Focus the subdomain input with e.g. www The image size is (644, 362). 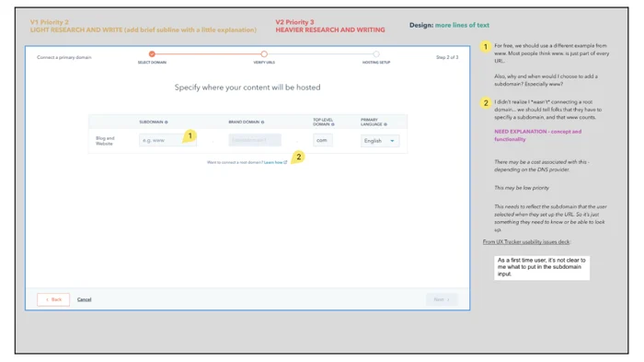pos(167,140)
